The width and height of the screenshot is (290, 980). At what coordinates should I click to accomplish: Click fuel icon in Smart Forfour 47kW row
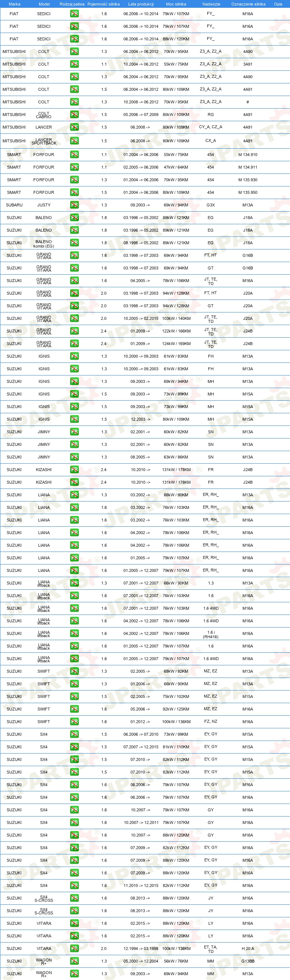click(x=74, y=167)
